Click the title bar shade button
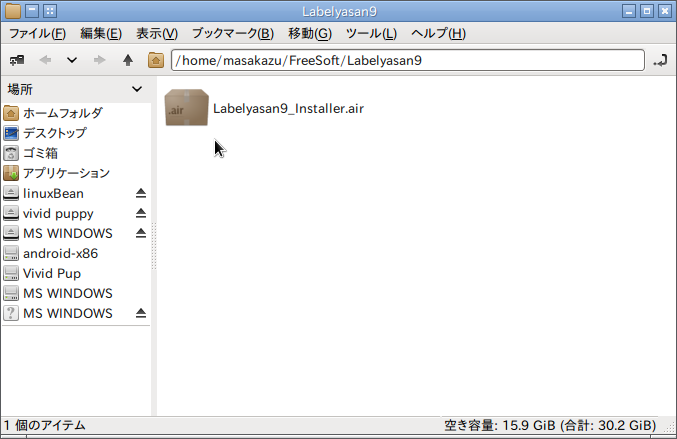The width and height of the screenshot is (677, 439). click(32, 11)
